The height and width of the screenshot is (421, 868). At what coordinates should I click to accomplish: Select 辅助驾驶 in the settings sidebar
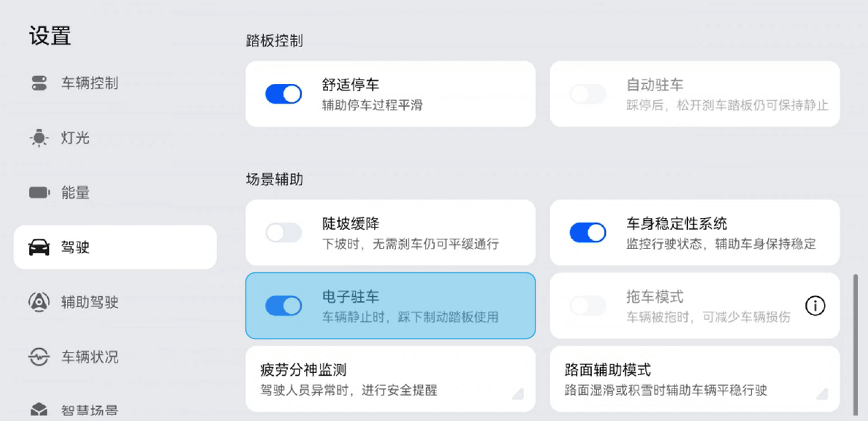[89, 302]
